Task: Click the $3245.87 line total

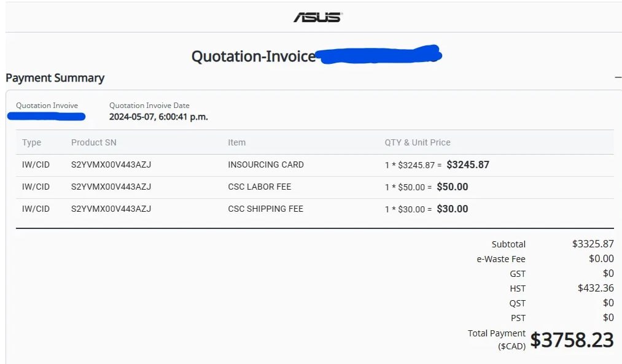Action: click(x=468, y=165)
